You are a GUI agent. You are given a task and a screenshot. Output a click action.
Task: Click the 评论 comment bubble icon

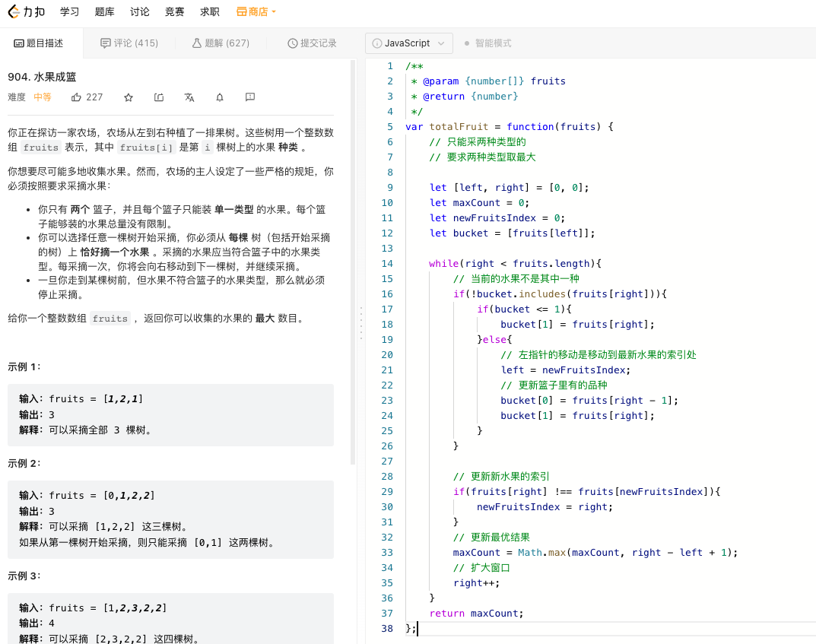coord(105,43)
